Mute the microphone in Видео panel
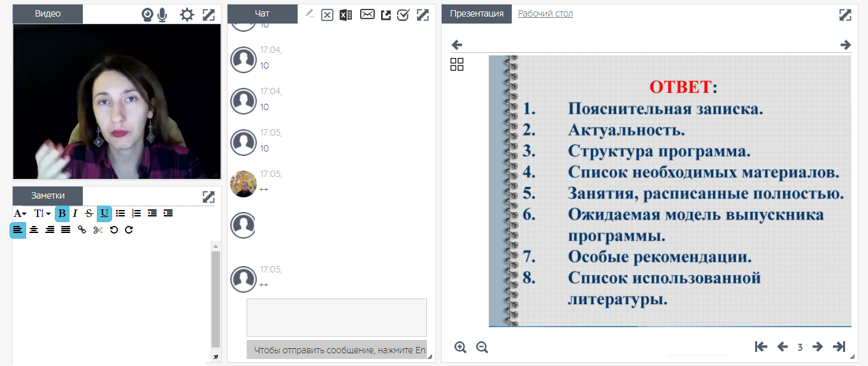The height and width of the screenshot is (366, 868). (x=163, y=15)
